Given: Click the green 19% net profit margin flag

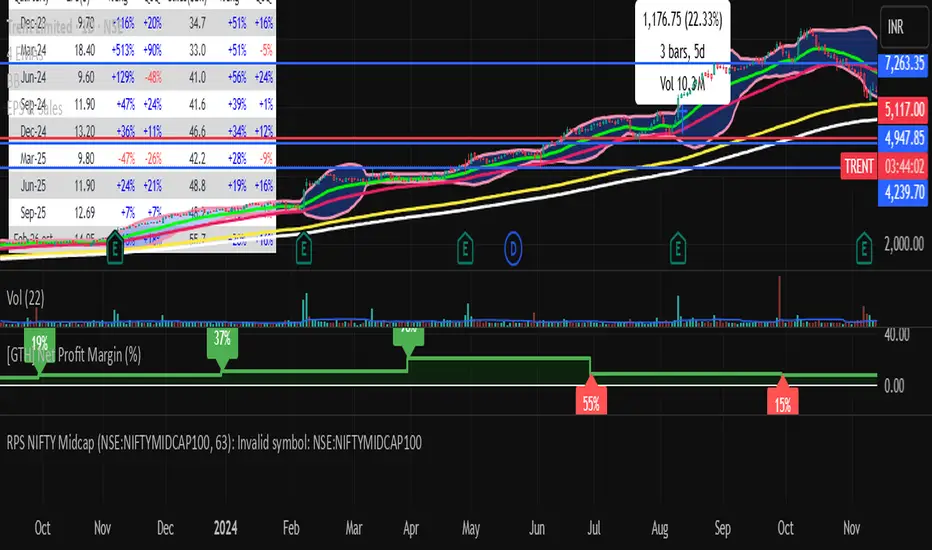Looking at the screenshot, I should tap(40, 343).
